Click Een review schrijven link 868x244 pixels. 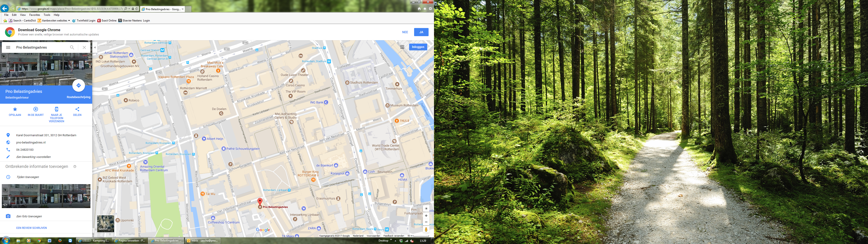click(x=31, y=228)
